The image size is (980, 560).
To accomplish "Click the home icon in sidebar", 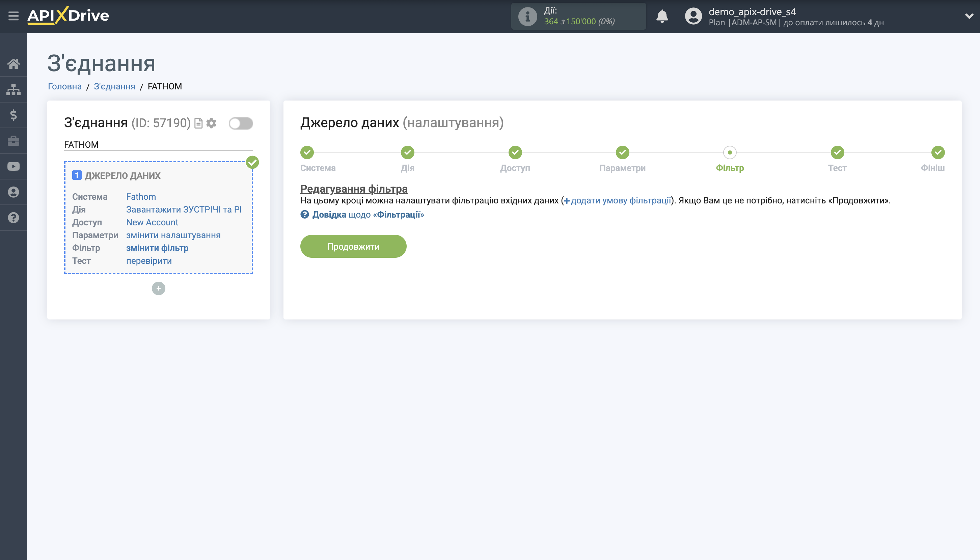I will click(13, 64).
